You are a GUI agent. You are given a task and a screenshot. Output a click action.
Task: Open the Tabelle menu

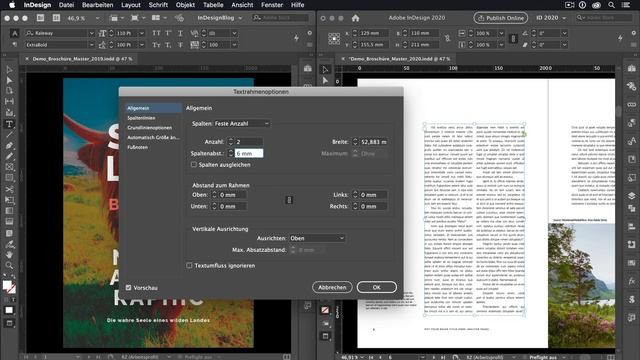point(213,5)
